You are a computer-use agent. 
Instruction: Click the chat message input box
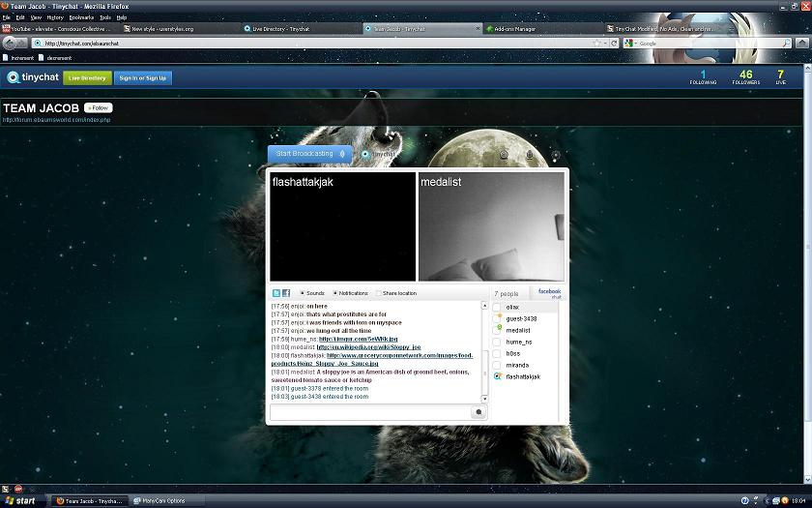click(x=370, y=412)
